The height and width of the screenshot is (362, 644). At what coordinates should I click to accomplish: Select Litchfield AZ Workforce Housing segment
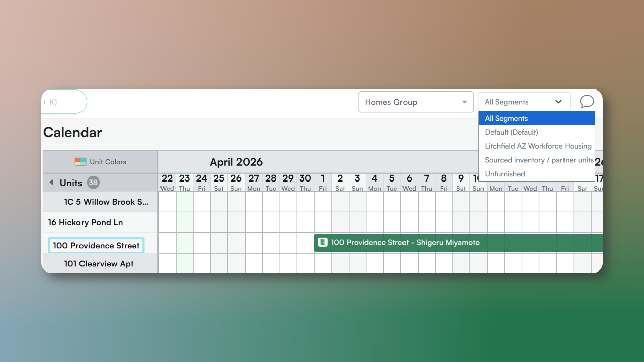(536, 146)
